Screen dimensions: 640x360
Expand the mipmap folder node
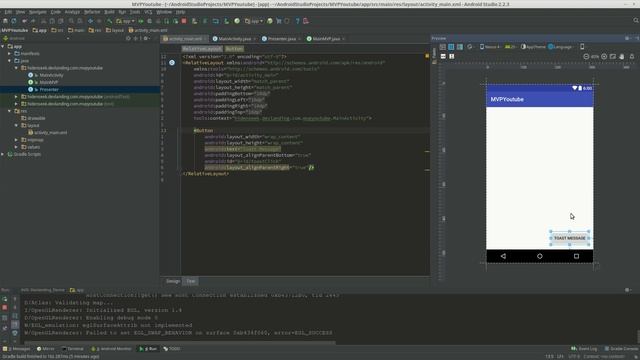pyautogui.click(x=16, y=140)
